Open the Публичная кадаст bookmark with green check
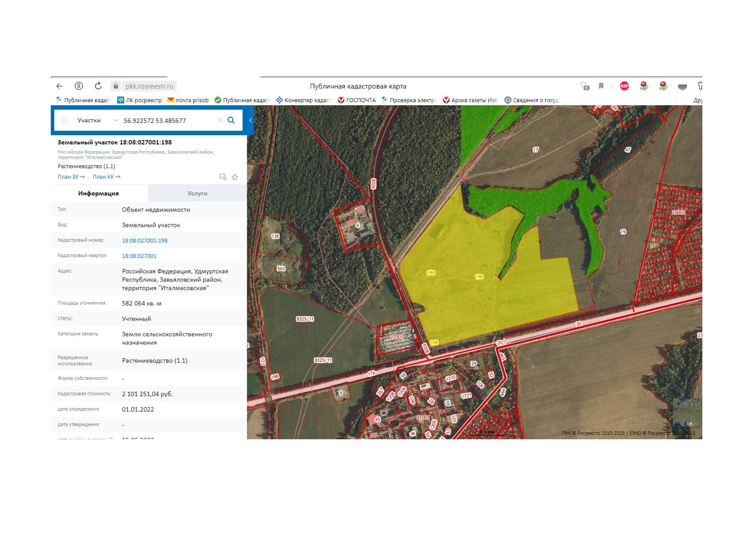756x535 pixels. pyautogui.click(x=242, y=100)
